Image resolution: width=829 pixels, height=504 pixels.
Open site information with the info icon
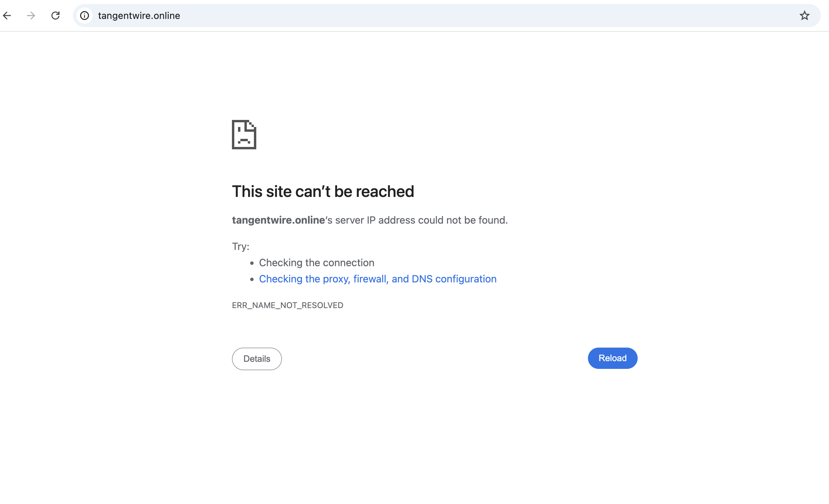click(x=85, y=16)
